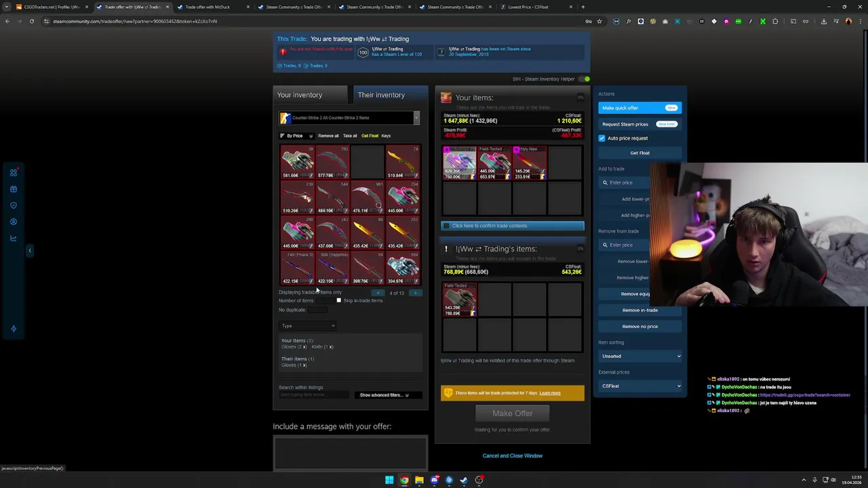Remove Gloves filter from Your items
This screenshot has width=868, height=488.
point(304,347)
